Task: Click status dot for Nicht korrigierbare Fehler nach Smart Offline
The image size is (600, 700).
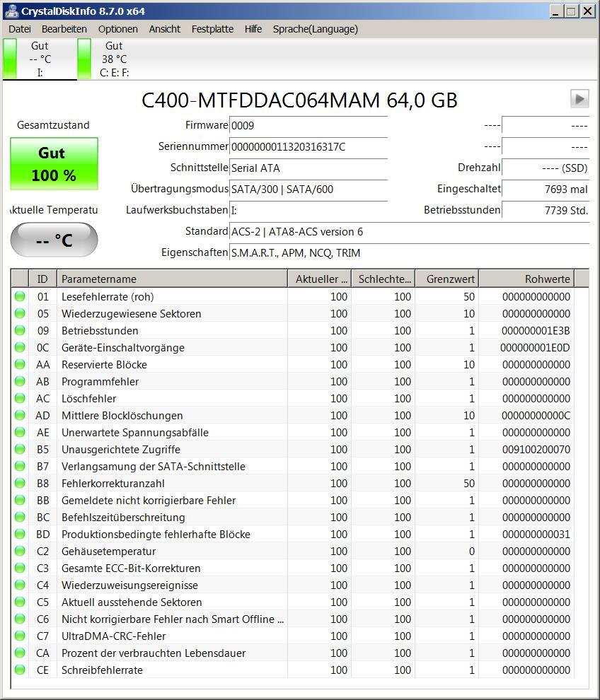Action: tap(20, 619)
